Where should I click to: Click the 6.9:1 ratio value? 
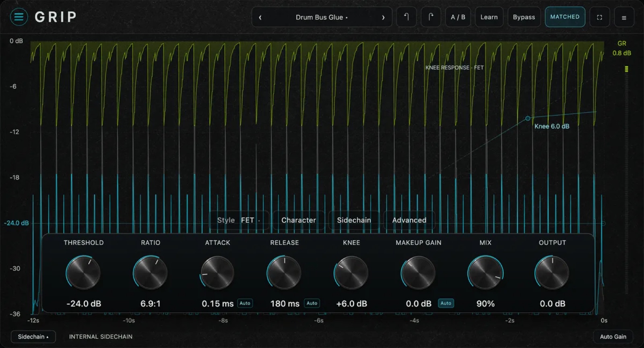(x=151, y=304)
